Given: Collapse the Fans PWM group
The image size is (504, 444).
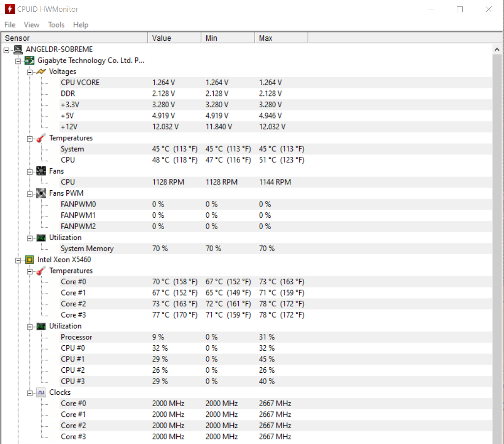Looking at the screenshot, I should click(x=29, y=194).
